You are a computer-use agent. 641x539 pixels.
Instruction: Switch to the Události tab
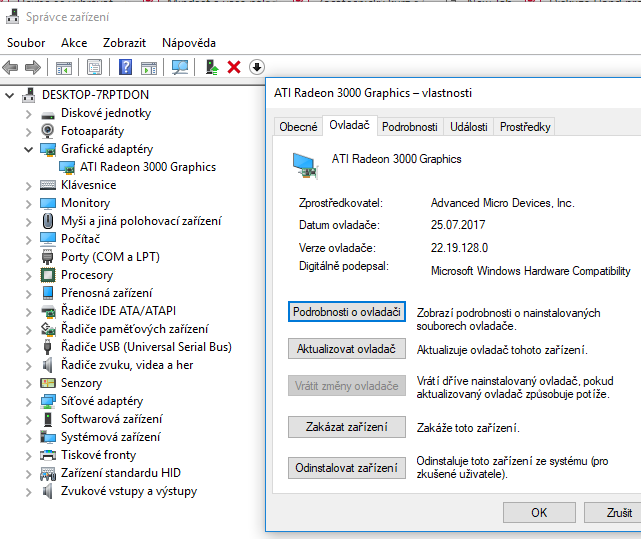(468, 127)
